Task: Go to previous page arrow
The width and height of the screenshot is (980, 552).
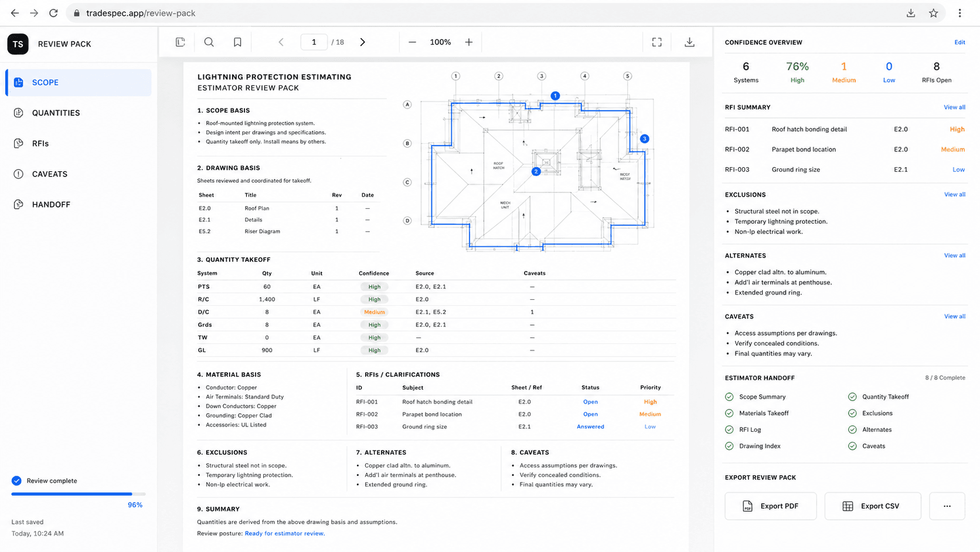Action: 281,42
